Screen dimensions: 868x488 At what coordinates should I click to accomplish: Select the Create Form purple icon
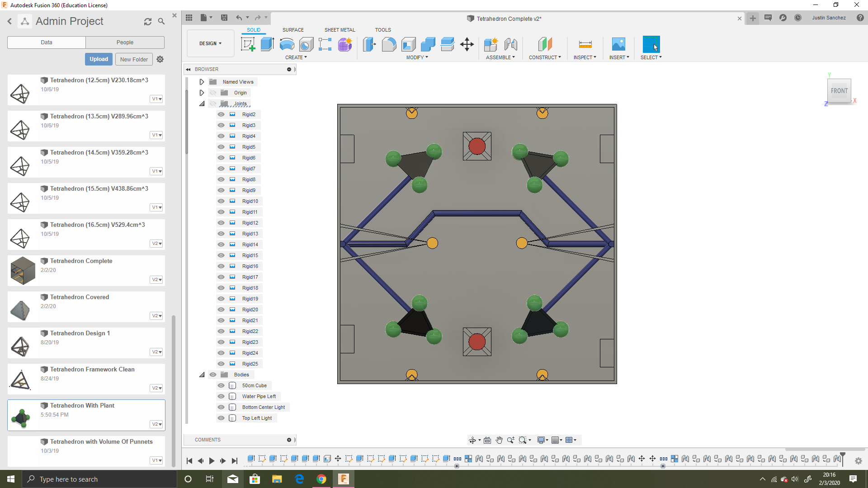click(345, 44)
